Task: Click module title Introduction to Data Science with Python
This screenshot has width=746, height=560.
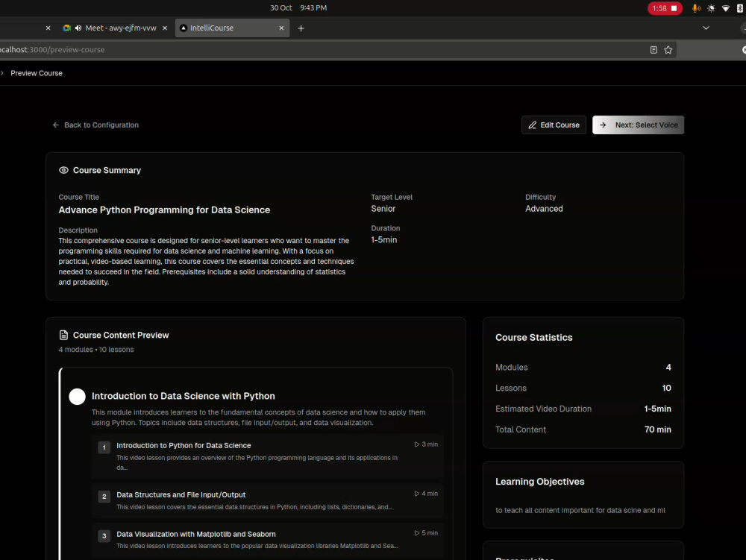Action: coord(184,396)
